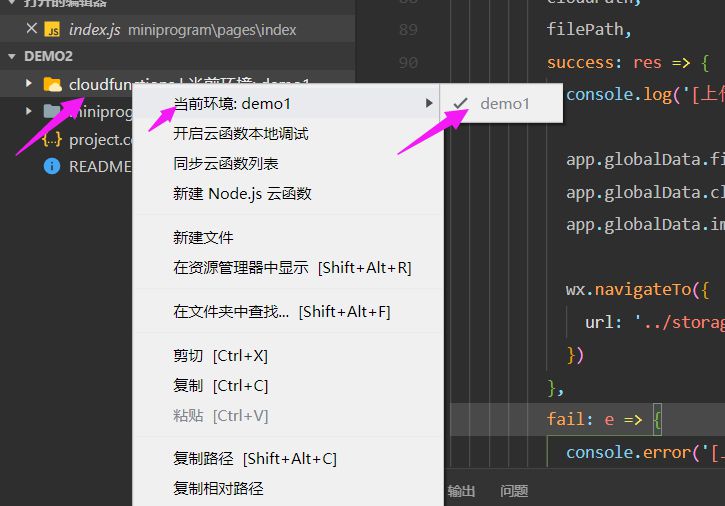Select 同步云函数列表 menu entry
This screenshot has width=725, height=506.
226,163
